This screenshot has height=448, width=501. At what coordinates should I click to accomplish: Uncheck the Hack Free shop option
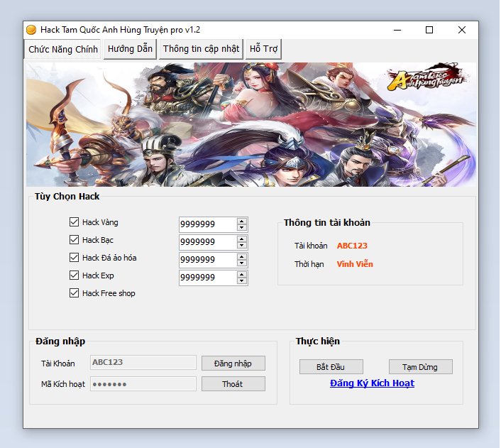tap(75, 293)
